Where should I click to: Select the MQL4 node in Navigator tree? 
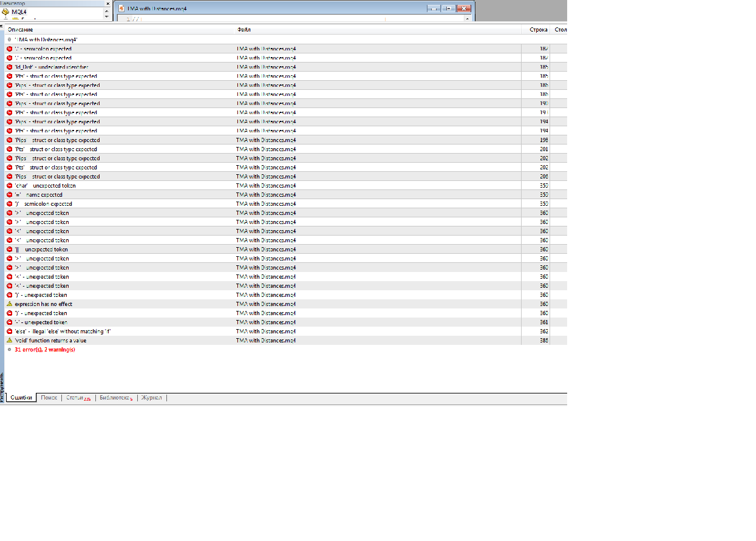19,12
